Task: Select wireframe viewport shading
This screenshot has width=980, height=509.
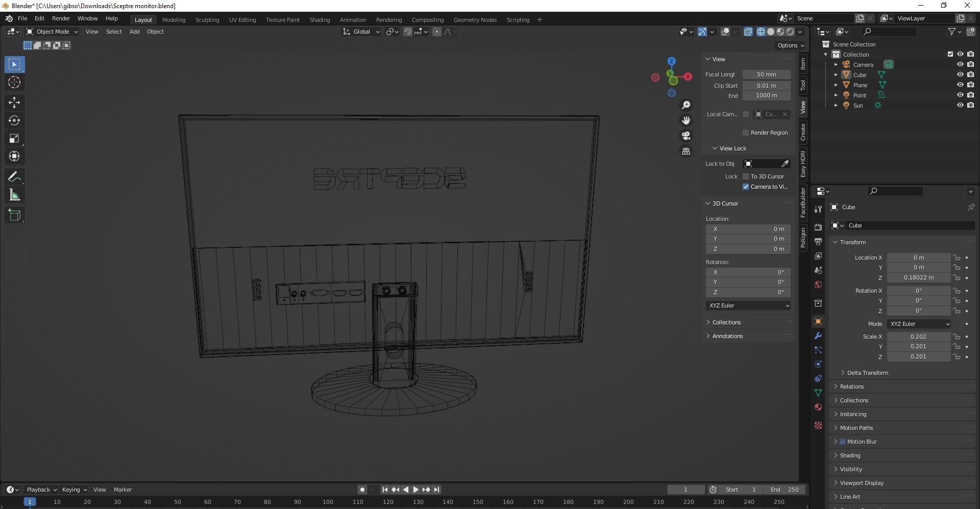Action: (761, 32)
